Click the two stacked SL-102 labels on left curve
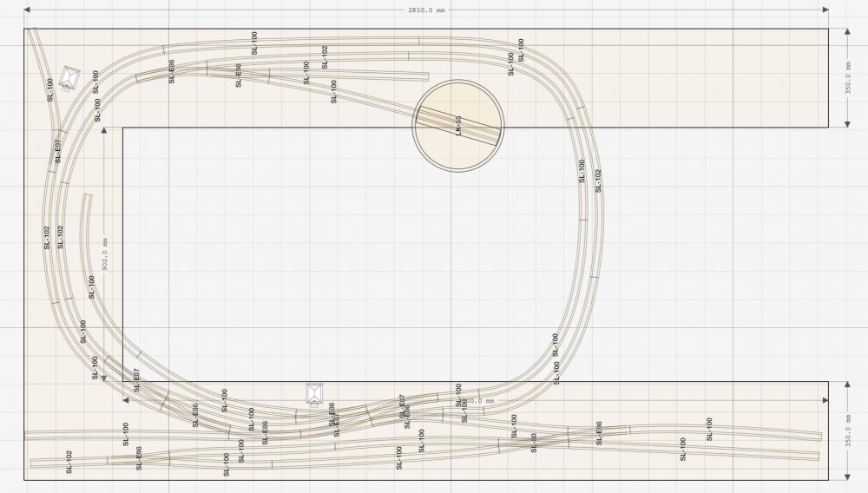The height and width of the screenshot is (493, 868). [x=54, y=238]
